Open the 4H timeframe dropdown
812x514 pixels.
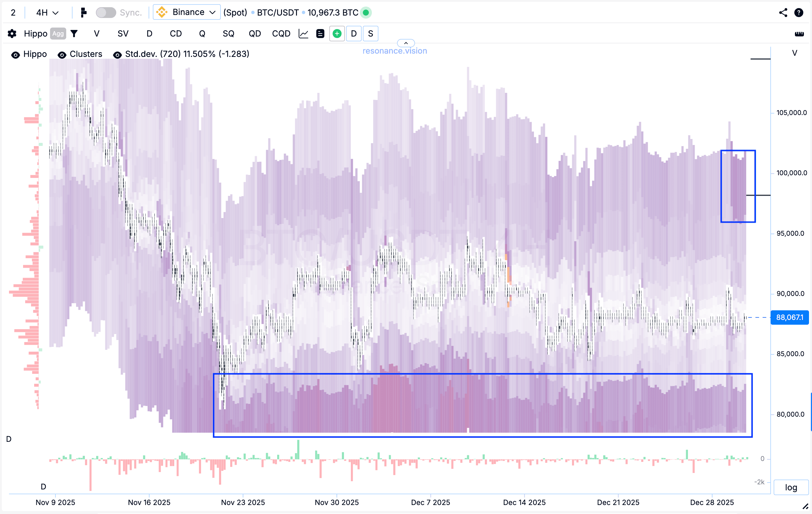pyautogui.click(x=47, y=13)
